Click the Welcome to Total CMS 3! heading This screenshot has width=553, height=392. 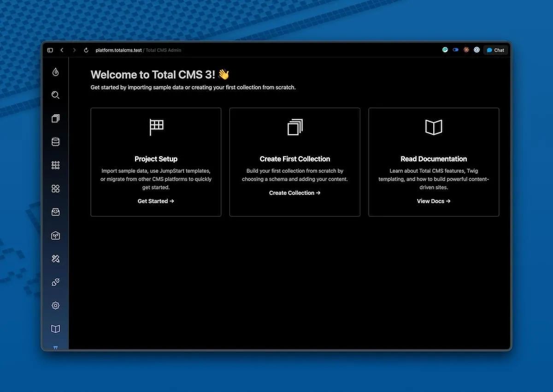(160, 75)
